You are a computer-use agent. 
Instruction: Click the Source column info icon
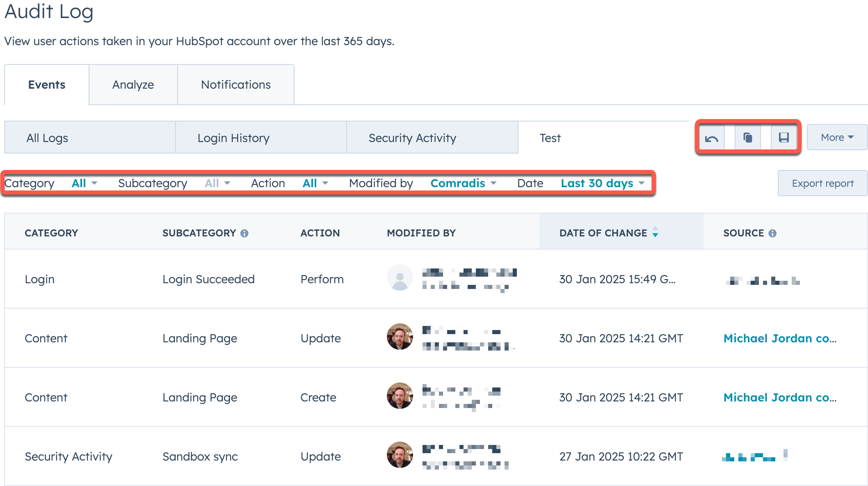772,233
